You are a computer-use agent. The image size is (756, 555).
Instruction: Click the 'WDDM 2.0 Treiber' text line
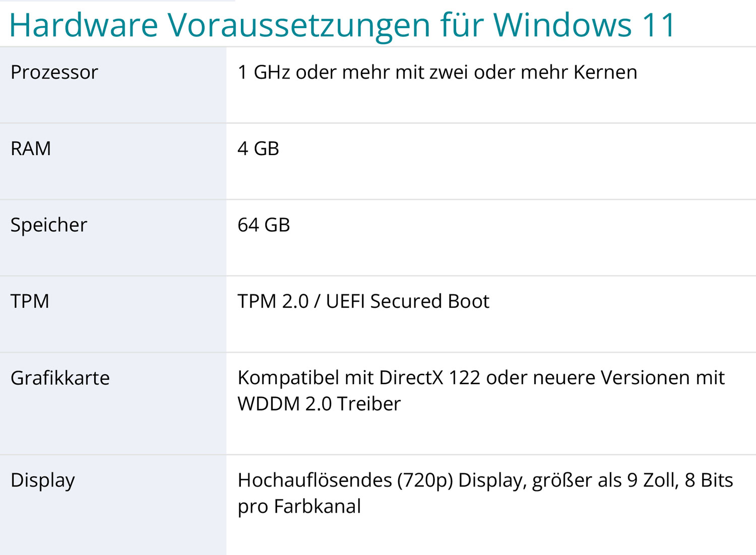coord(319,404)
